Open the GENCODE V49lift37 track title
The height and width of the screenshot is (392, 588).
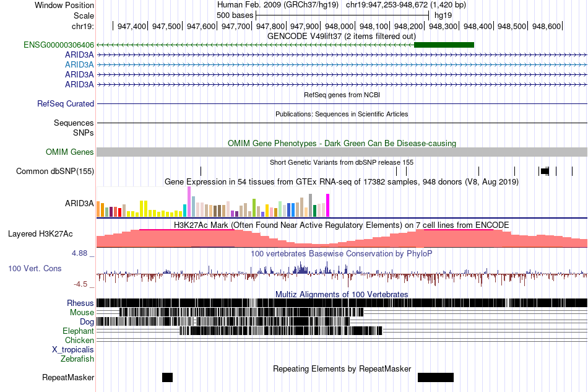(341, 37)
